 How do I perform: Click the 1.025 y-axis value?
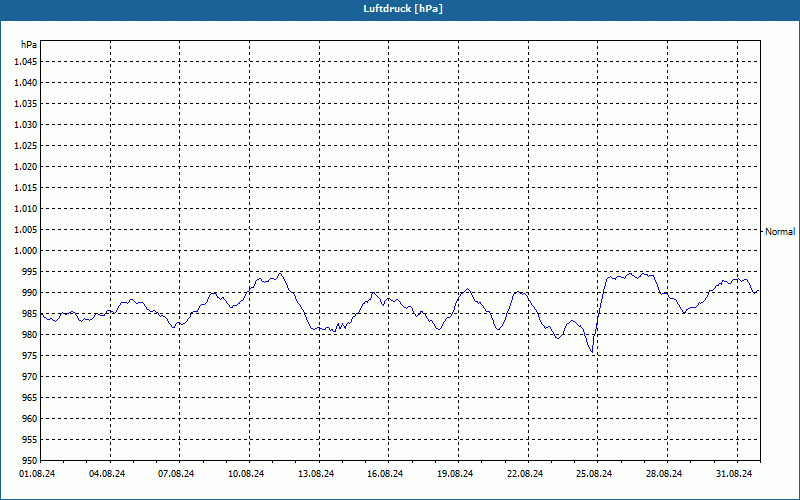[26, 145]
